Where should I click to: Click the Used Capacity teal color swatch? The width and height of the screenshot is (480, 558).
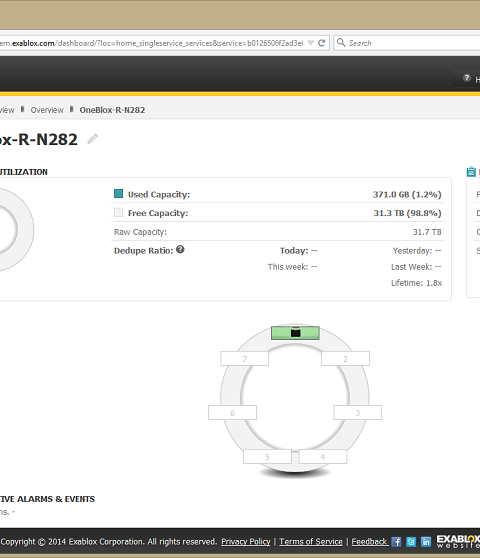(118, 194)
